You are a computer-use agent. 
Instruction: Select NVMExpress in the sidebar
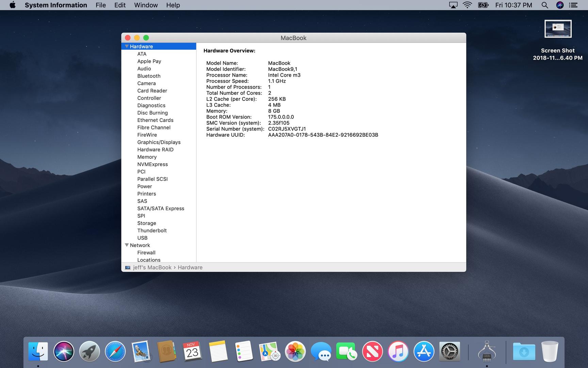point(152,164)
